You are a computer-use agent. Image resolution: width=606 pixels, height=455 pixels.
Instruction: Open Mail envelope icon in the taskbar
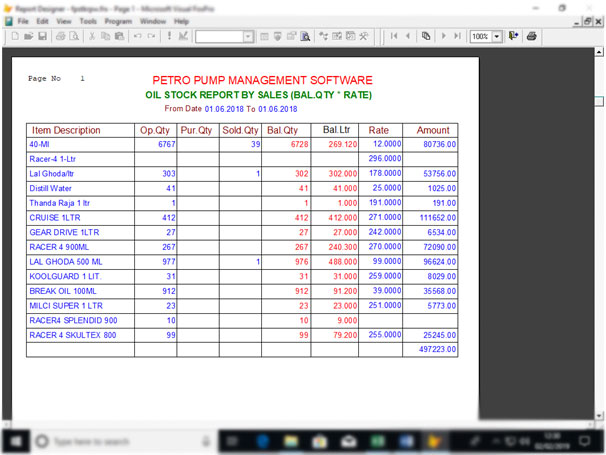click(x=348, y=441)
